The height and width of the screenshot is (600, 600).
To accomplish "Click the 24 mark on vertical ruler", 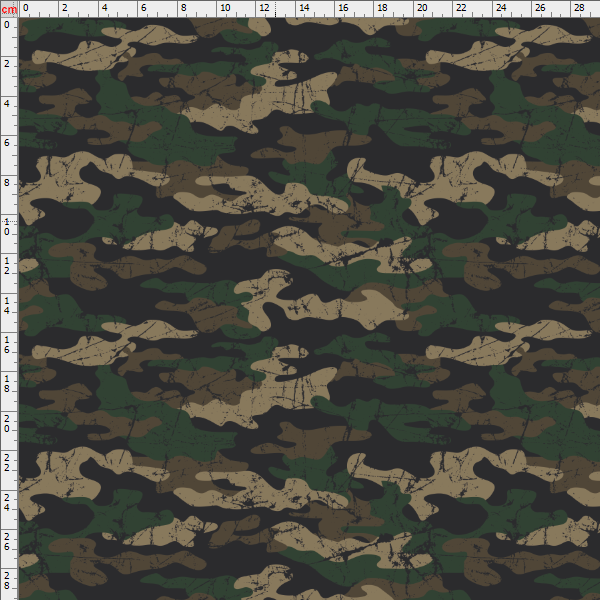I will tap(7, 503).
